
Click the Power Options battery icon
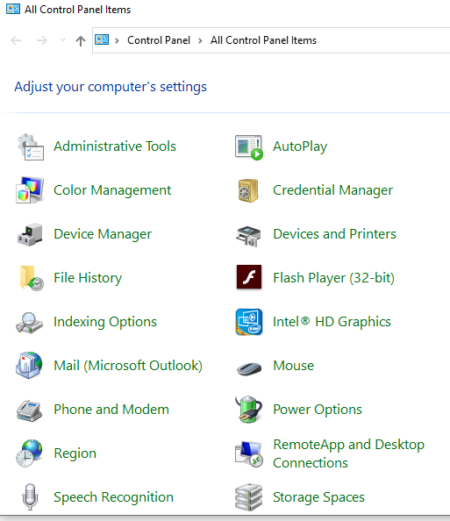click(249, 409)
